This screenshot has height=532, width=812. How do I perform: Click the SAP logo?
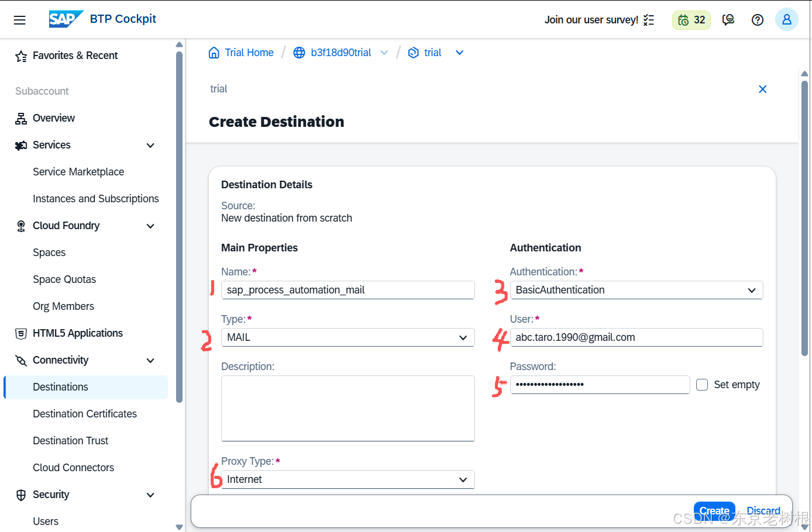66,19
